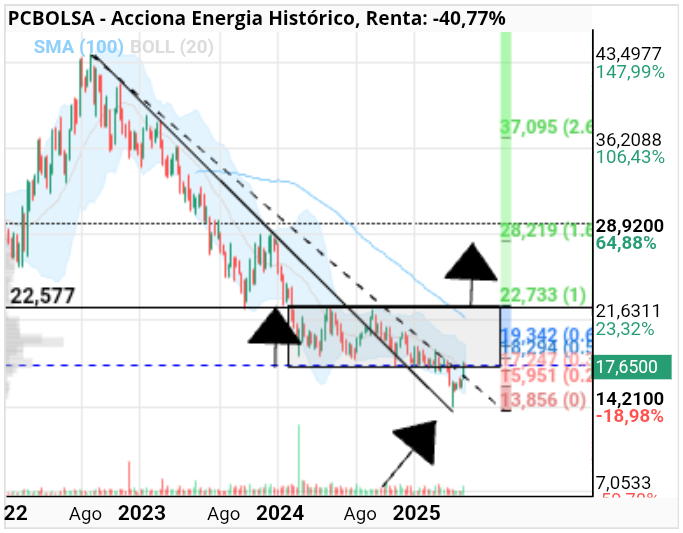The width and height of the screenshot is (683, 533).
Task: Click the 28,9200 price level label
Action: click(x=630, y=226)
